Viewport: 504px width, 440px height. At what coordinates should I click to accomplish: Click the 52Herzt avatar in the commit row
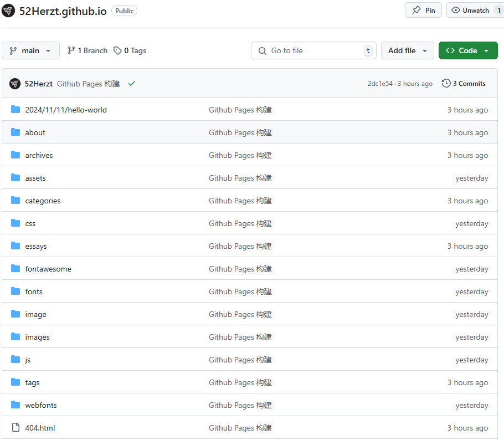[15, 84]
